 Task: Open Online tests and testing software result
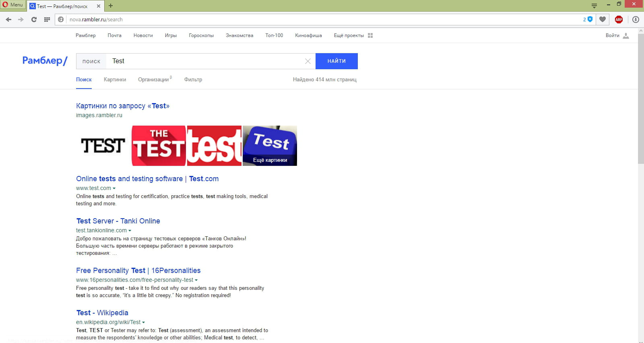147,179
